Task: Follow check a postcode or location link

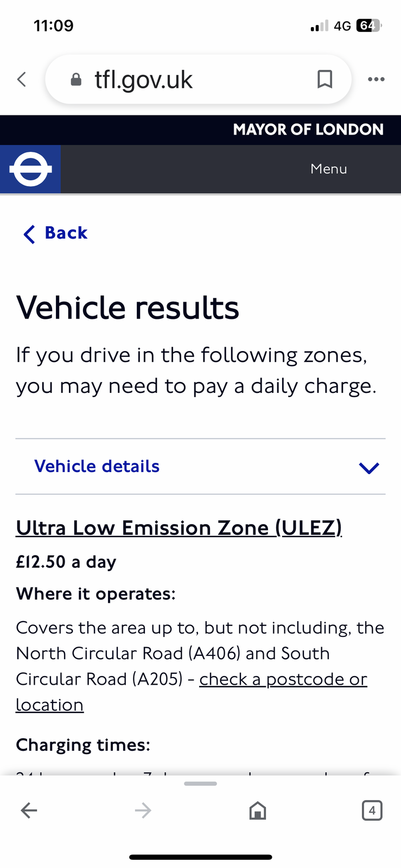Action: tap(192, 692)
